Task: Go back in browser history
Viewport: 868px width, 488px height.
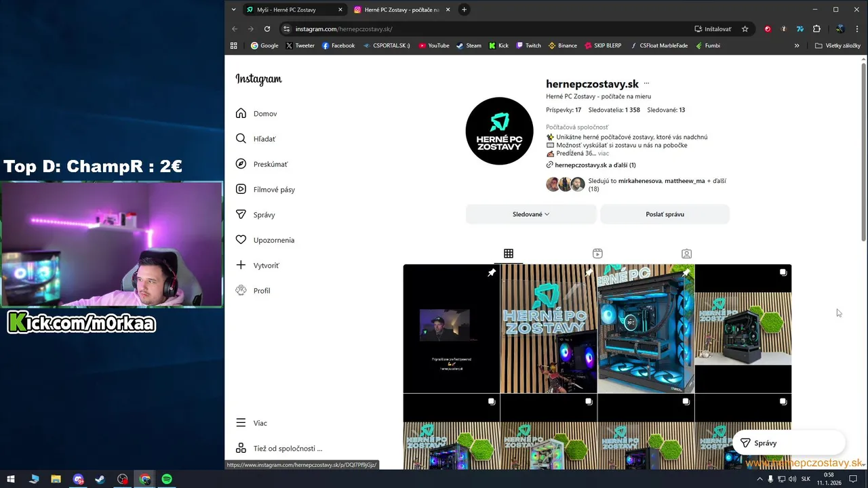Action: [x=235, y=29]
